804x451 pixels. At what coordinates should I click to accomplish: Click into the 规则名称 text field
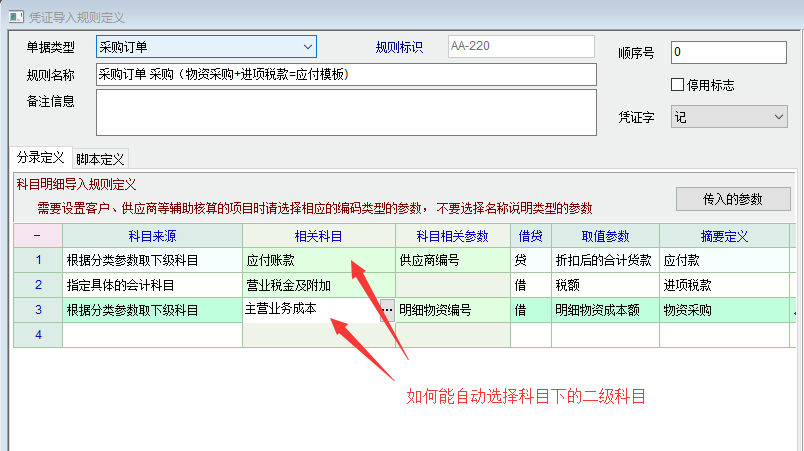[346, 75]
